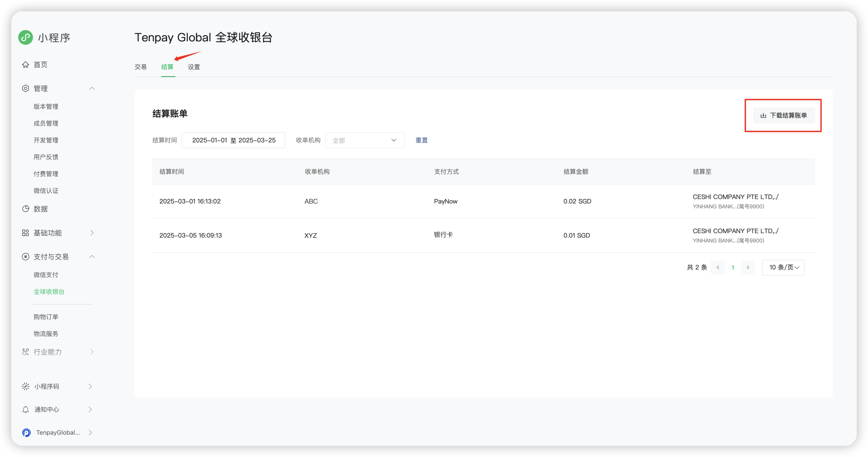Viewport: 868px width, 457px height.
Task: Click the 数据 pie chart icon
Action: 26,209
